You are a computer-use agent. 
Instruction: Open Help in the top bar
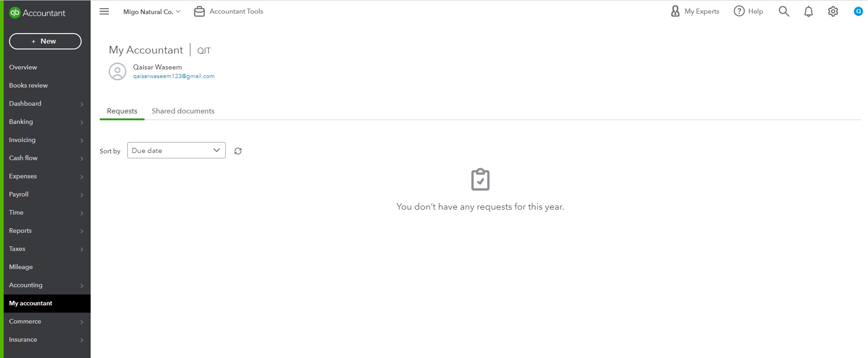[x=748, y=11]
